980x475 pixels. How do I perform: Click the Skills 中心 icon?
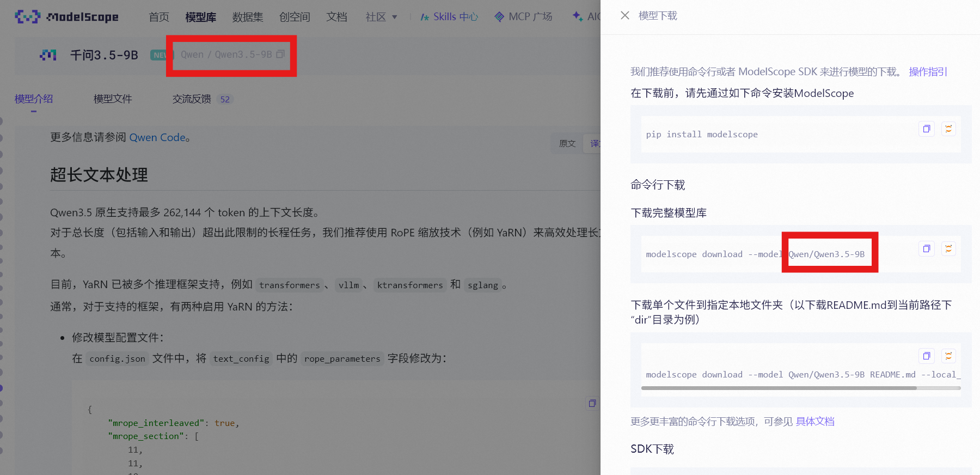click(425, 17)
